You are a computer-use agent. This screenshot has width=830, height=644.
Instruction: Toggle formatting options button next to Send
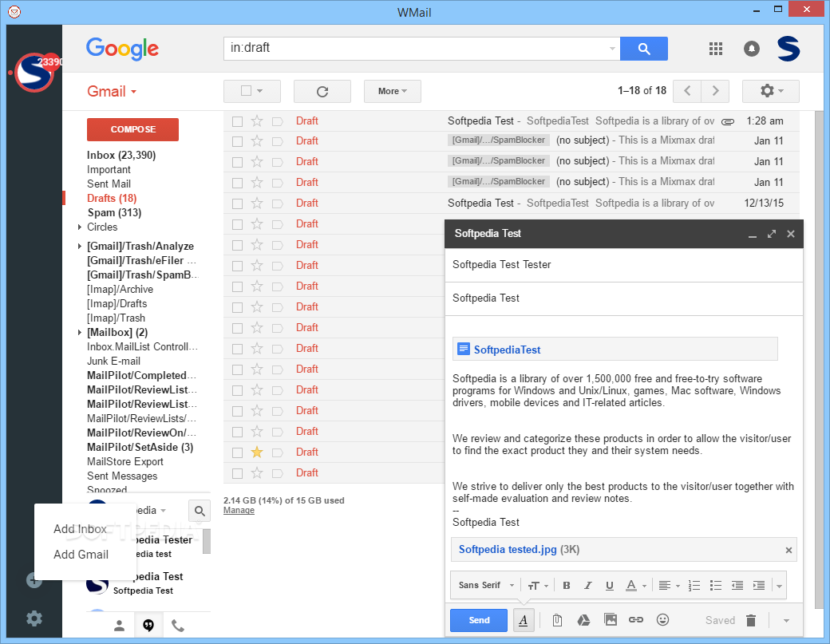point(524,620)
